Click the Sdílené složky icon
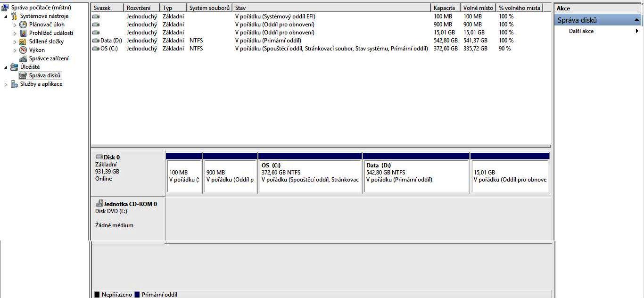 23,41
